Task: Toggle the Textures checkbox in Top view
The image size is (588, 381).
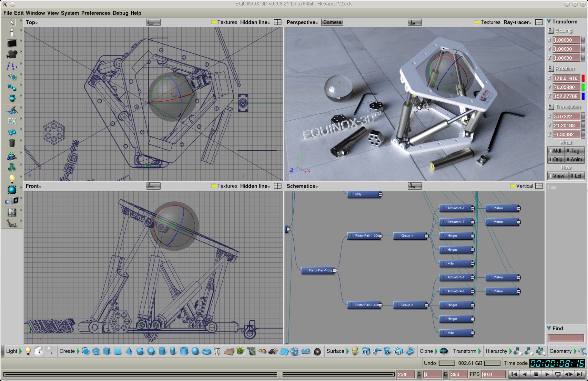Action: (214, 22)
